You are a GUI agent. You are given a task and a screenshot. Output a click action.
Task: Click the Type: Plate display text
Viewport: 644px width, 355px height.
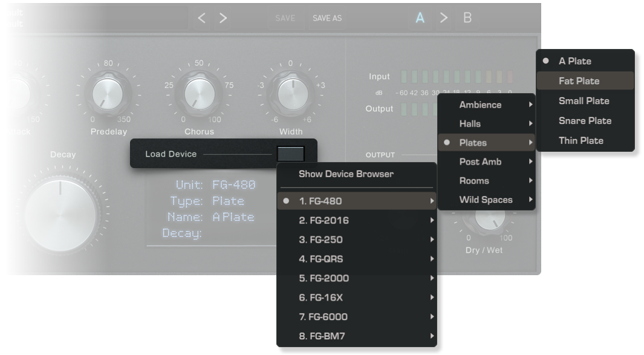click(207, 201)
